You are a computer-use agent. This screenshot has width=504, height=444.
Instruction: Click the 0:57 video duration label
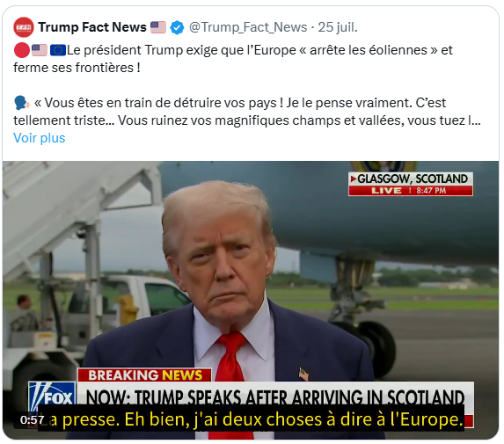tap(32, 420)
